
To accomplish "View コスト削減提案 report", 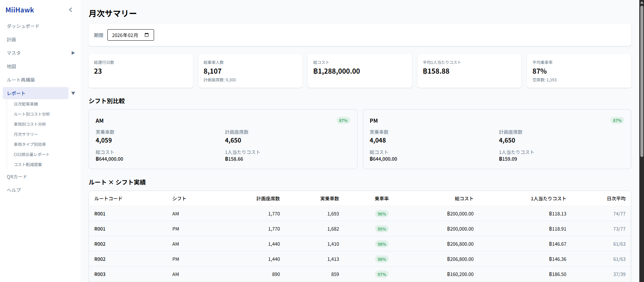I will coord(28,164).
